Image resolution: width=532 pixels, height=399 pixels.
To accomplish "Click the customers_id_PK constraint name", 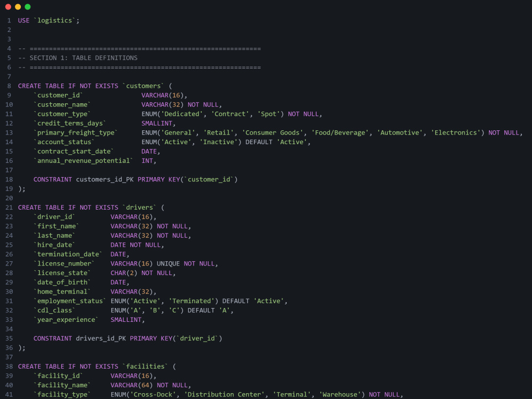I will coord(105,179).
